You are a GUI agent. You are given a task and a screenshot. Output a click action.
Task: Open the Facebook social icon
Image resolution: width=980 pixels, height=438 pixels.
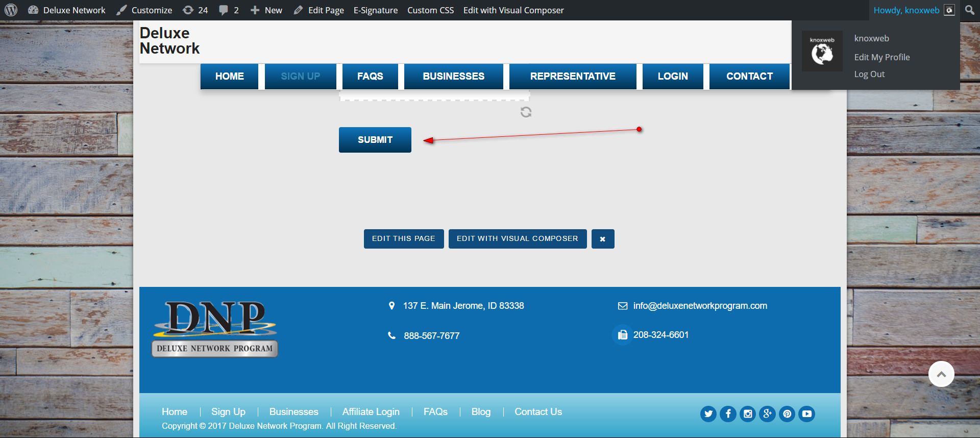point(728,414)
